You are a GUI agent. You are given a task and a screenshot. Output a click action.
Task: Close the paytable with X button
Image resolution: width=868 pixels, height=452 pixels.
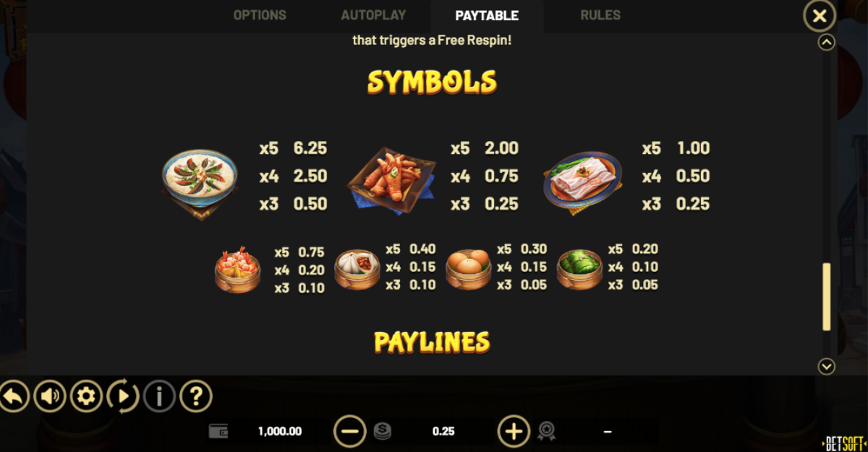point(820,16)
